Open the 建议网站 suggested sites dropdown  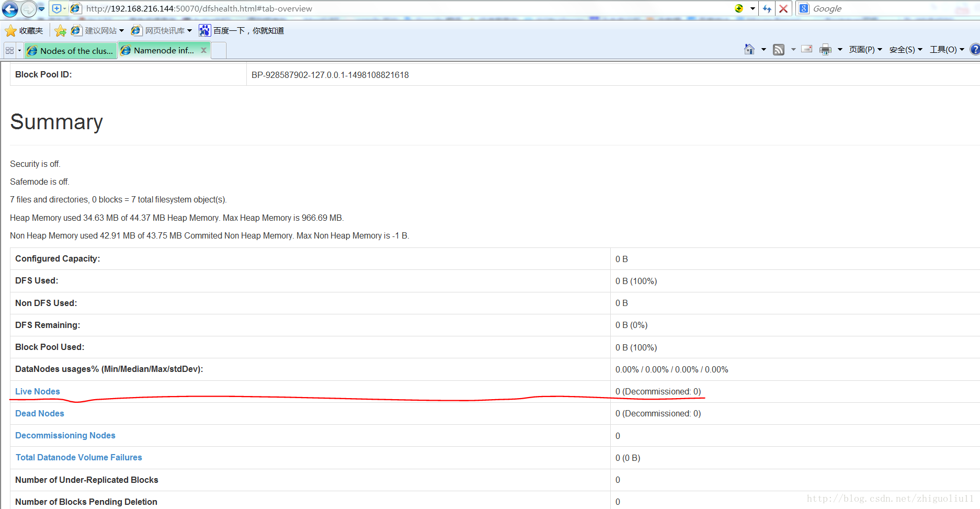[x=98, y=31]
